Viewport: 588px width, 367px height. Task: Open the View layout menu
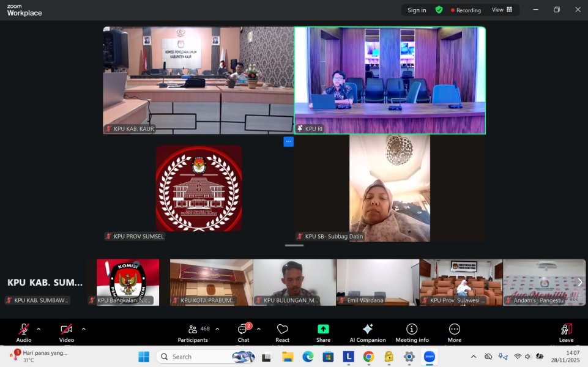pos(502,10)
